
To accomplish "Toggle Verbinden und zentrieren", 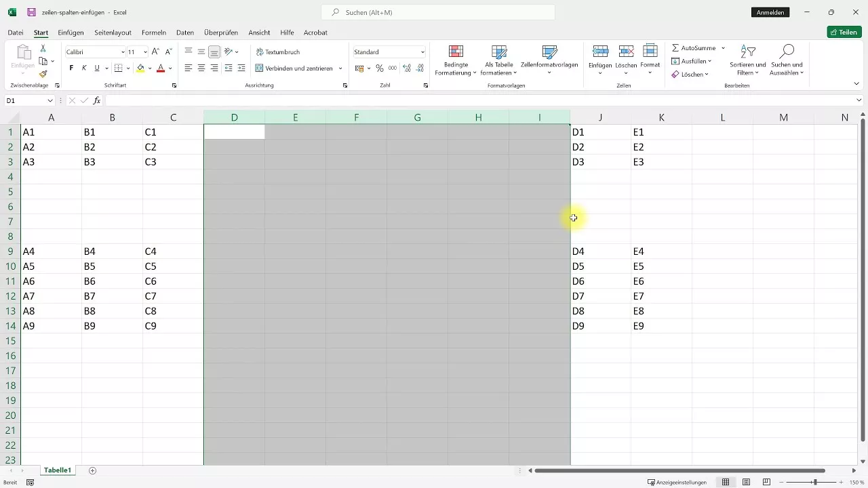I will (294, 68).
